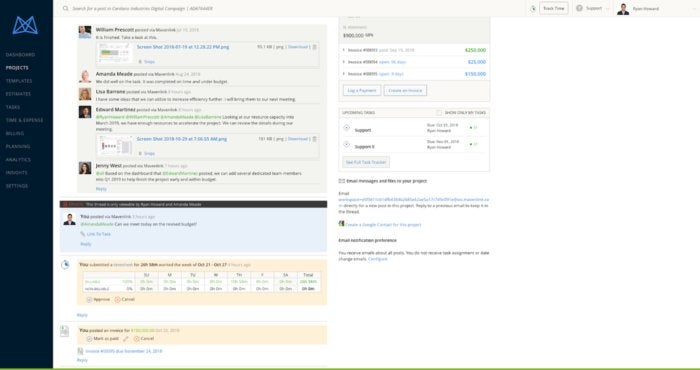This screenshot has width=700, height=370.
Task: Expand Invoice #00095 row
Action: pyautogui.click(x=344, y=74)
